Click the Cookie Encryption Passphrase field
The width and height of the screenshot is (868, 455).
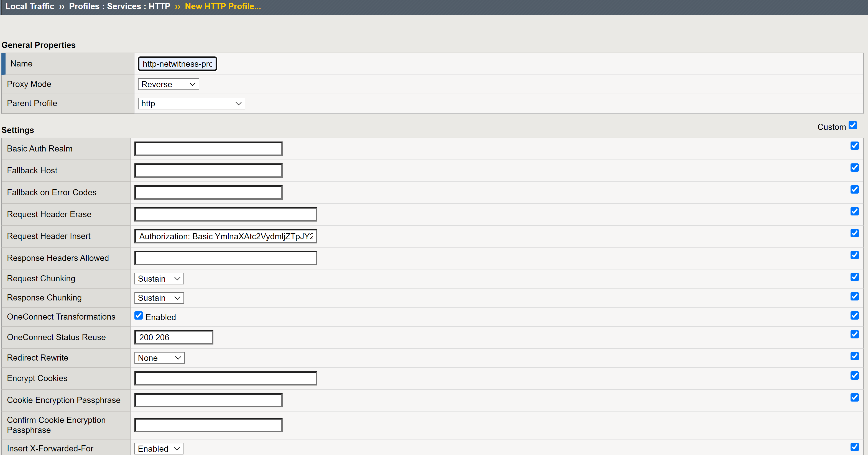tap(208, 400)
